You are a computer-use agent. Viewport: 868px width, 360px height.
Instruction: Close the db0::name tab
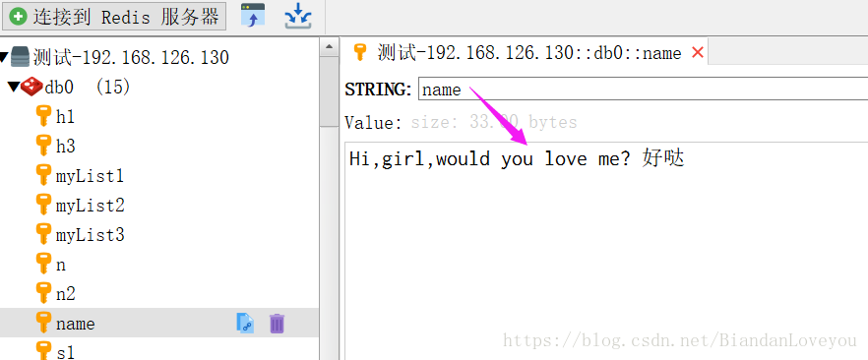coord(698,52)
